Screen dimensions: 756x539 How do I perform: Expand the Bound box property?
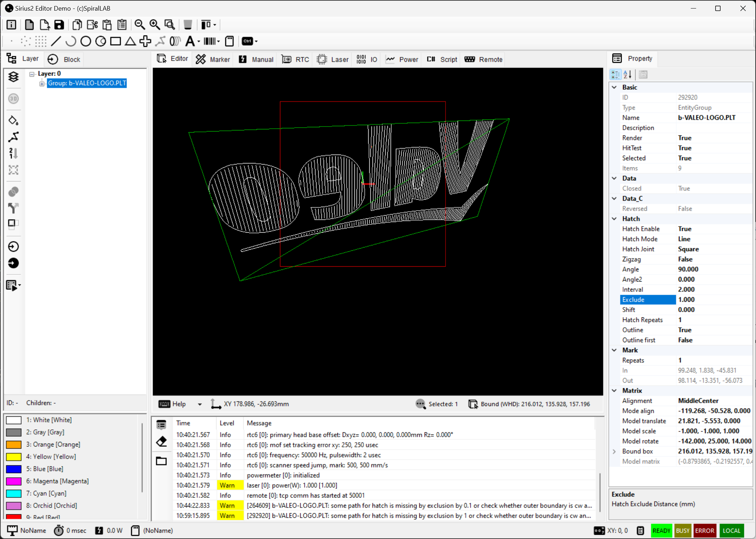(614, 451)
